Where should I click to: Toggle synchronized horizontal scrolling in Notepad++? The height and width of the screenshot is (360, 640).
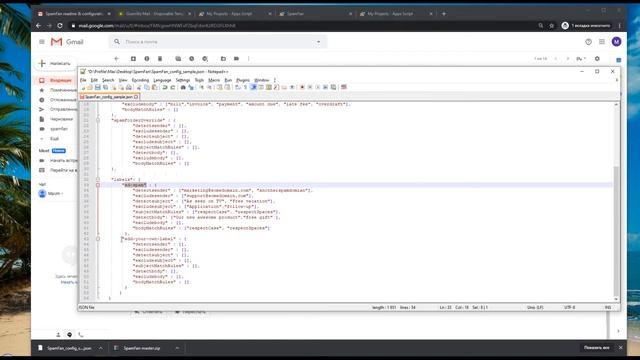tap(227, 87)
